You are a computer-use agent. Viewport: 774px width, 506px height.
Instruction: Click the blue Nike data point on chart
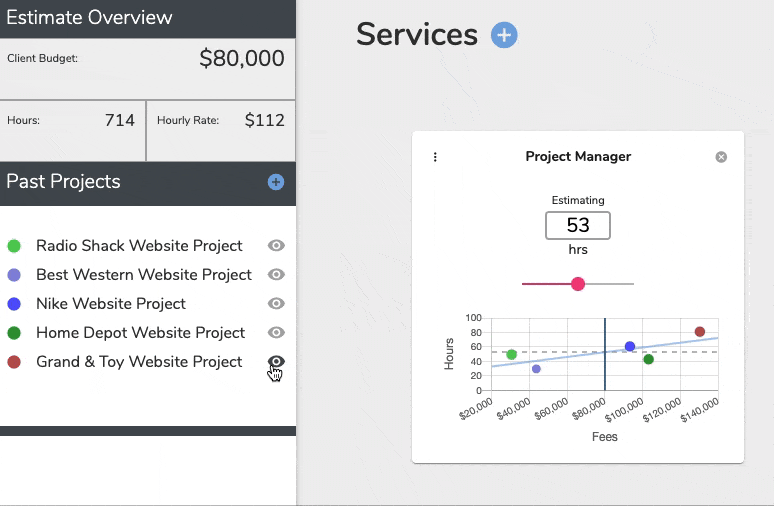[x=630, y=347]
